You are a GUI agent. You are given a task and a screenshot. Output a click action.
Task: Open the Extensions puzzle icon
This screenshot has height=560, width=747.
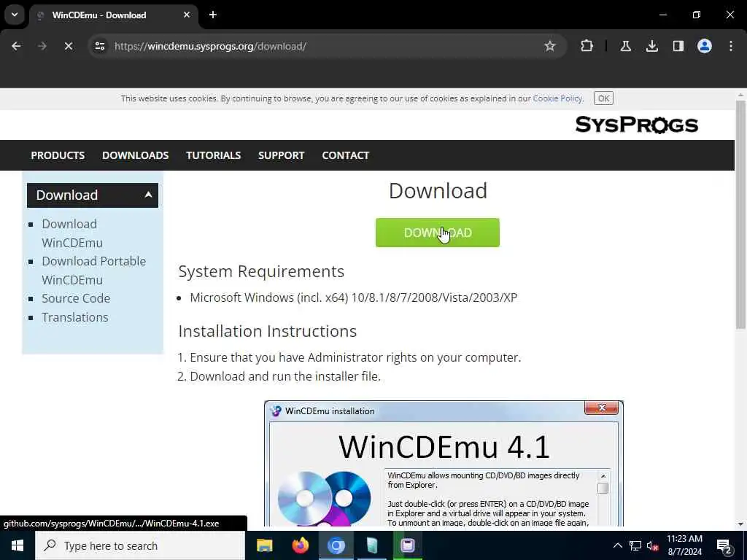click(587, 46)
